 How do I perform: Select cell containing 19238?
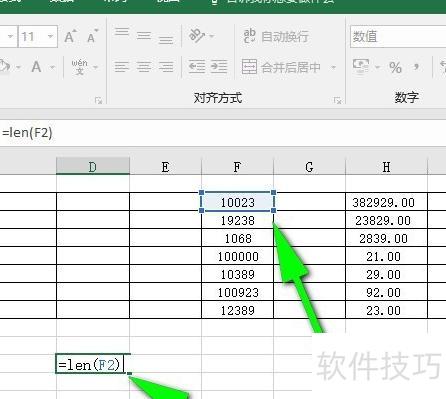coord(237,220)
